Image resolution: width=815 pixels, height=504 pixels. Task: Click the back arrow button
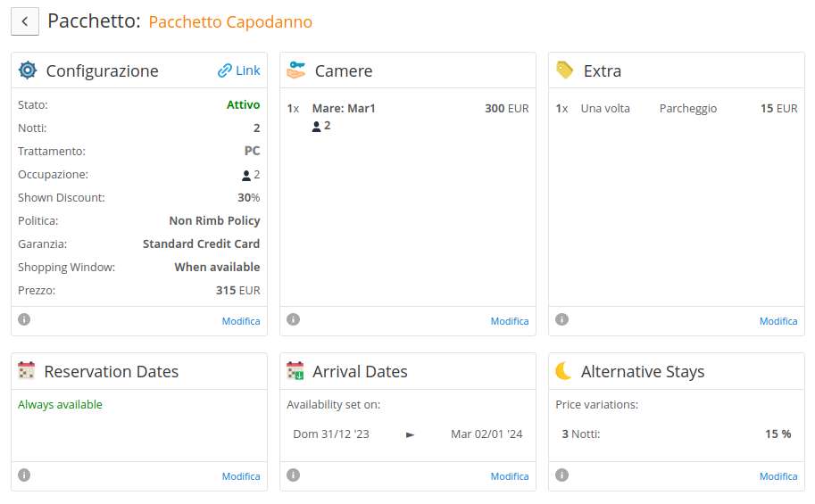[x=25, y=21]
